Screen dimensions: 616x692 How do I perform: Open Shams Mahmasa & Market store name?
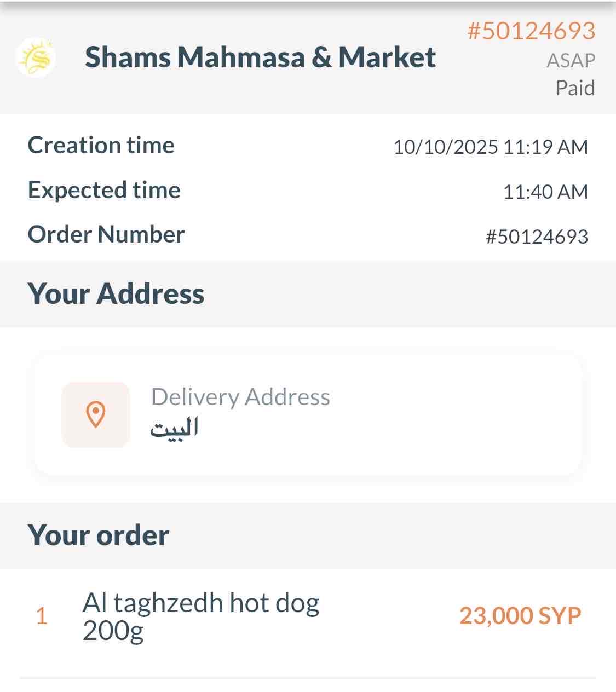click(x=260, y=57)
